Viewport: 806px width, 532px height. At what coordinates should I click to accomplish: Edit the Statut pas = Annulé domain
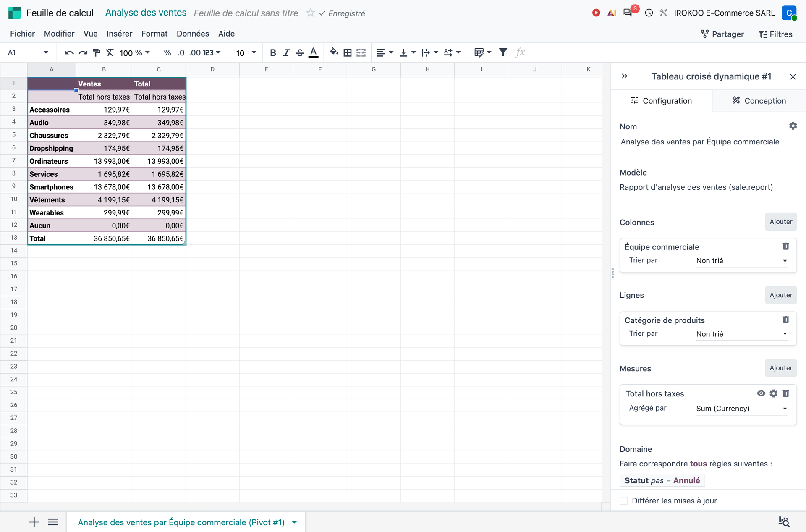pyautogui.click(x=662, y=480)
